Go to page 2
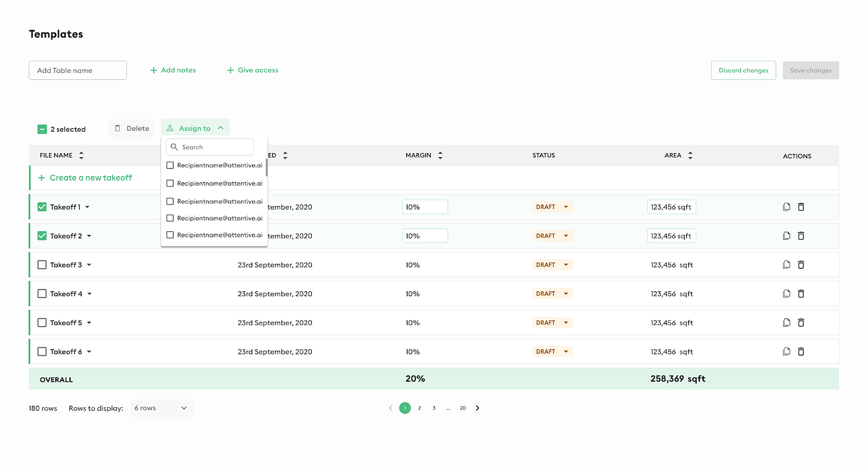The image size is (868, 471). 420,408
